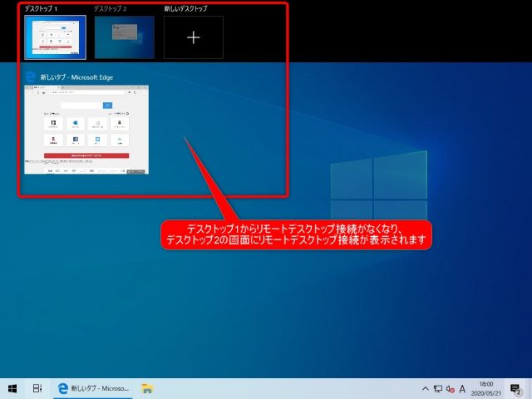The width and height of the screenshot is (532, 399).
Task: Toggle the IME input mode indicator A
Action: click(x=462, y=389)
